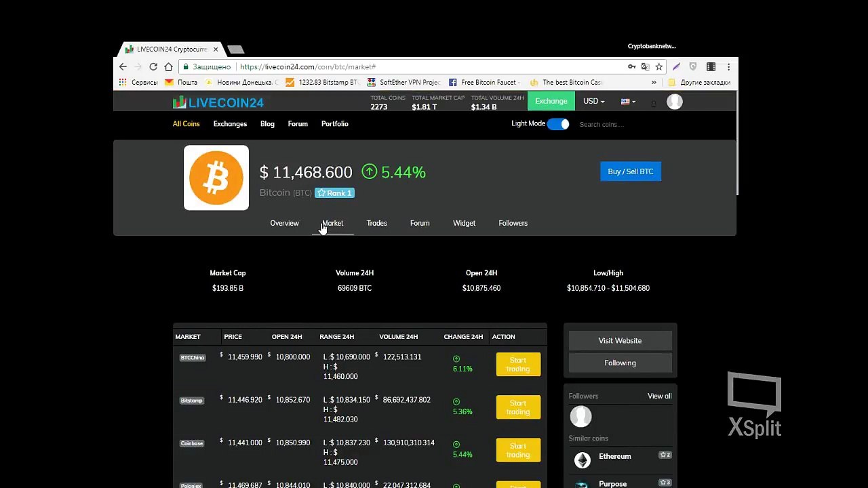Open the Chrome three-dot menu
The width and height of the screenshot is (868, 488).
pyautogui.click(x=728, y=67)
